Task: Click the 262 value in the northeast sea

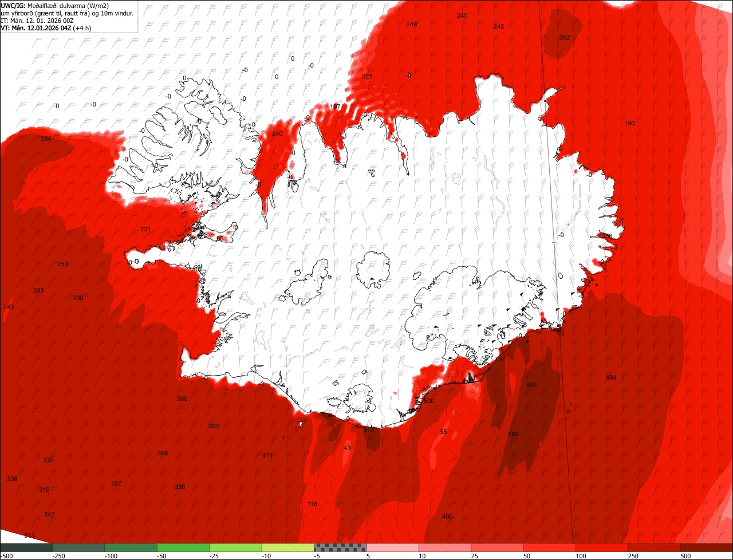Action: (x=565, y=37)
